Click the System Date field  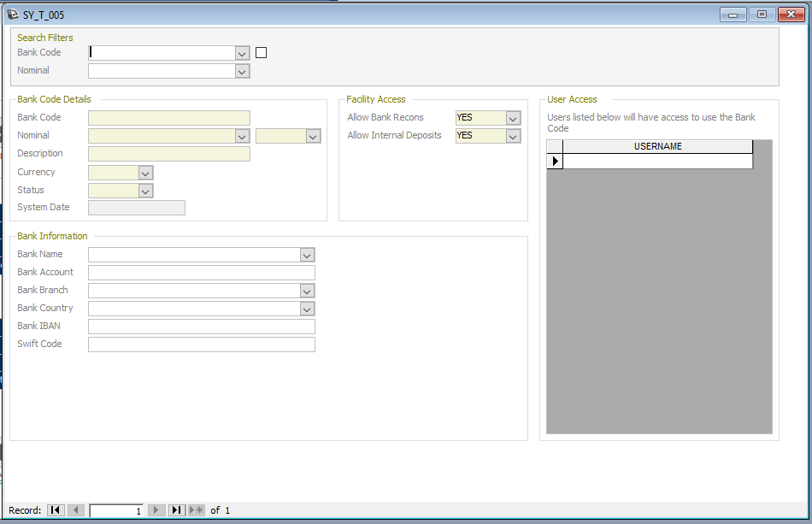click(137, 208)
